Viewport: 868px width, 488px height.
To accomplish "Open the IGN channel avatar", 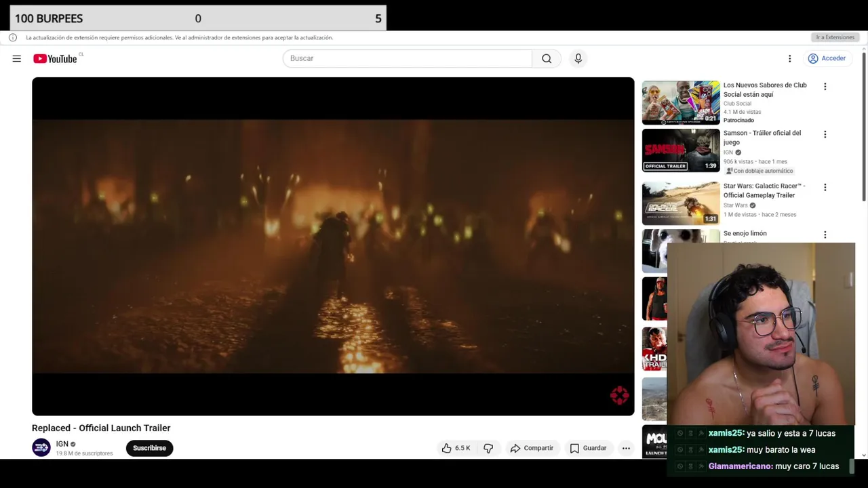I will (41, 447).
